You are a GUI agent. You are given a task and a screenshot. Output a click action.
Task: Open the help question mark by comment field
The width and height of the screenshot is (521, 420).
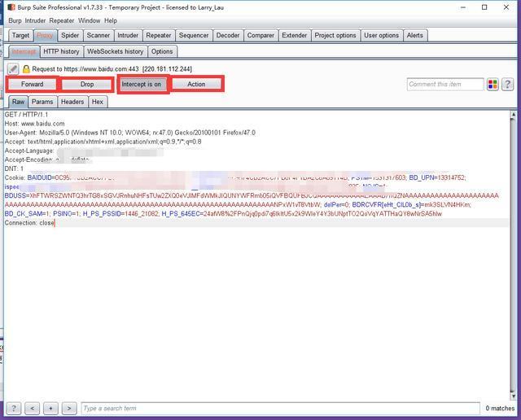click(x=507, y=85)
